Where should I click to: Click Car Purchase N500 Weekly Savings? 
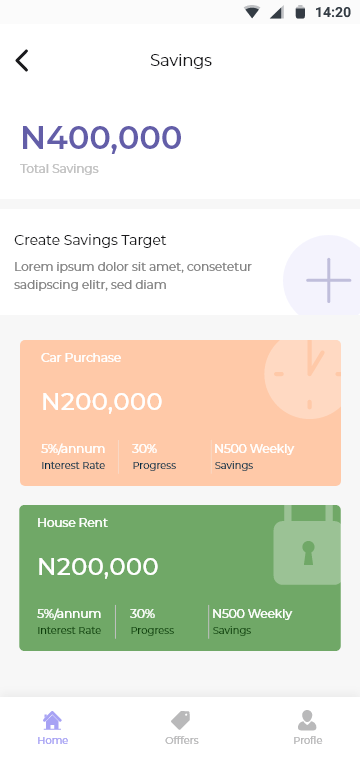point(254,457)
